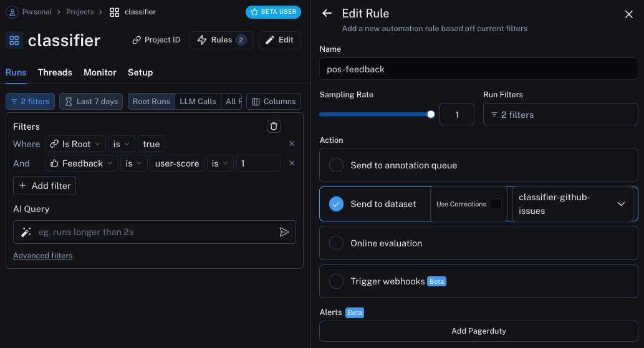This screenshot has height=348, width=644.
Task: Remove the Is Root filter row
Action: click(x=292, y=144)
